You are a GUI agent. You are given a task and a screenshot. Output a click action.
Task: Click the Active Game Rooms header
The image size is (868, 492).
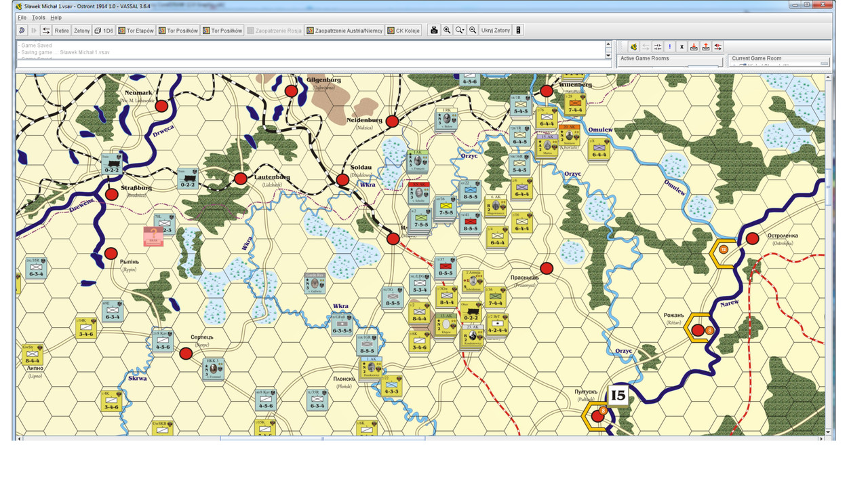tap(645, 58)
